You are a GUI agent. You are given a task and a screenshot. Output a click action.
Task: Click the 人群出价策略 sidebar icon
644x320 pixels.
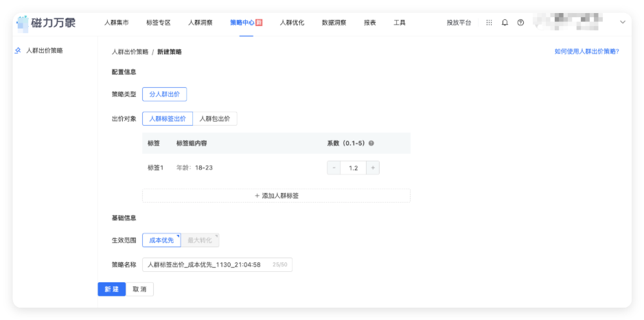pos(18,51)
